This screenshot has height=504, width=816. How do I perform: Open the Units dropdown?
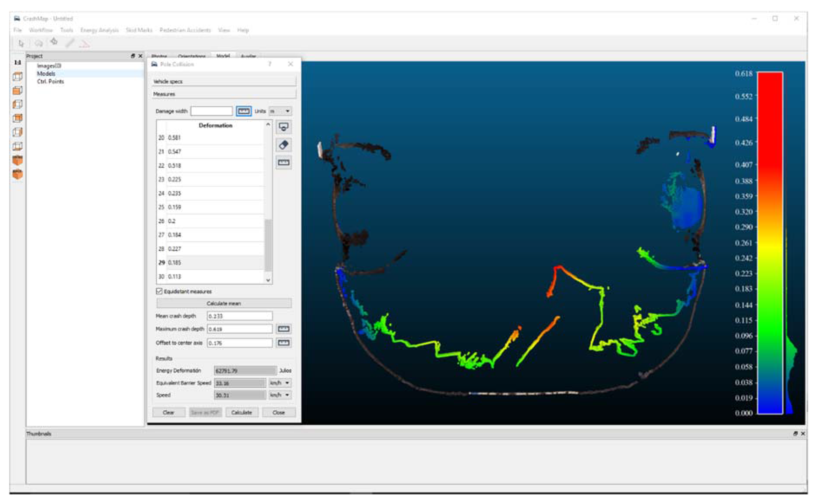pos(280,111)
